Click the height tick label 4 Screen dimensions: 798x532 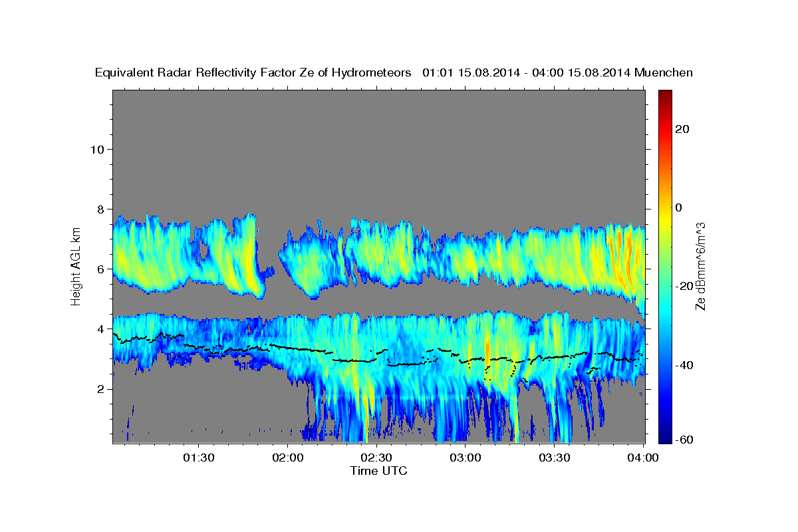pos(100,329)
